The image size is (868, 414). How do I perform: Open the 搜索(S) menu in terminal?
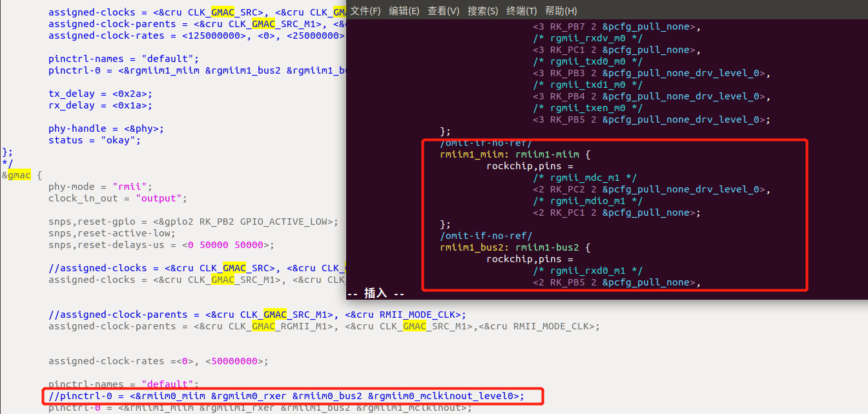(x=482, y=11)
